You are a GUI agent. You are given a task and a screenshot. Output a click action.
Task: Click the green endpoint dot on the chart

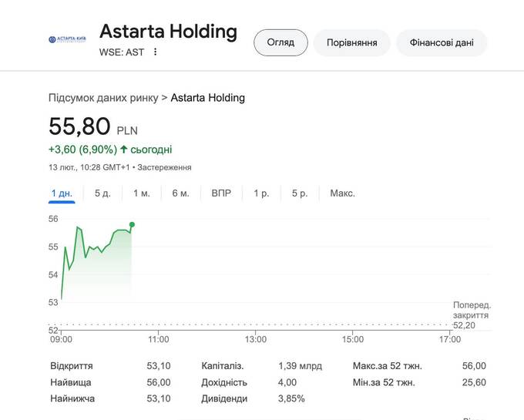point(132,224)
